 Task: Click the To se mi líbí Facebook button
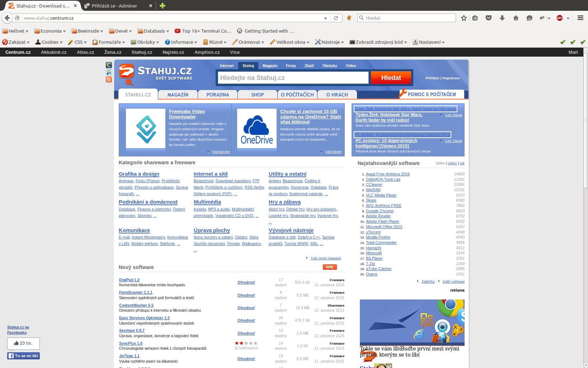coord(23,356)
